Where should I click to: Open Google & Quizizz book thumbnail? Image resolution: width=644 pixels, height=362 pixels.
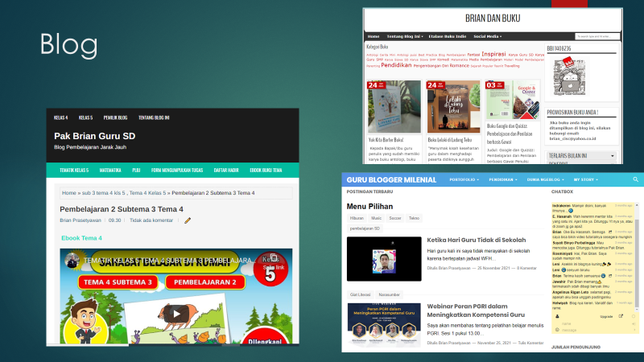tap(513, 100)
